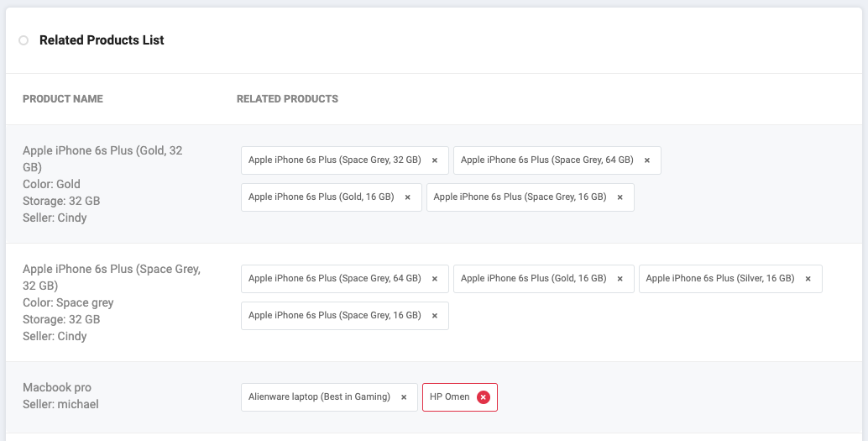
Task: Remove Gold 16 GB tag in Space Grey 32 GB row
Action: (620, 279)
